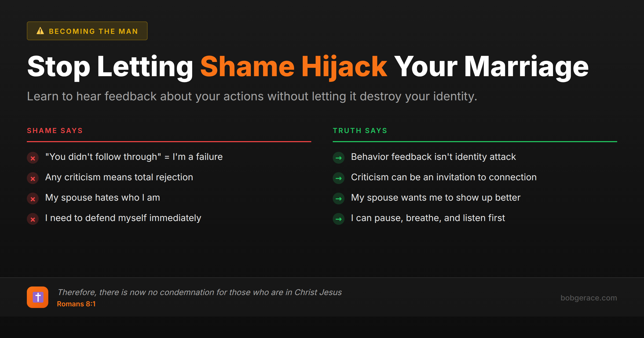Click the green arrow beside "show up better"
Viewport: 644px width, 338px height.
(339, 199)
